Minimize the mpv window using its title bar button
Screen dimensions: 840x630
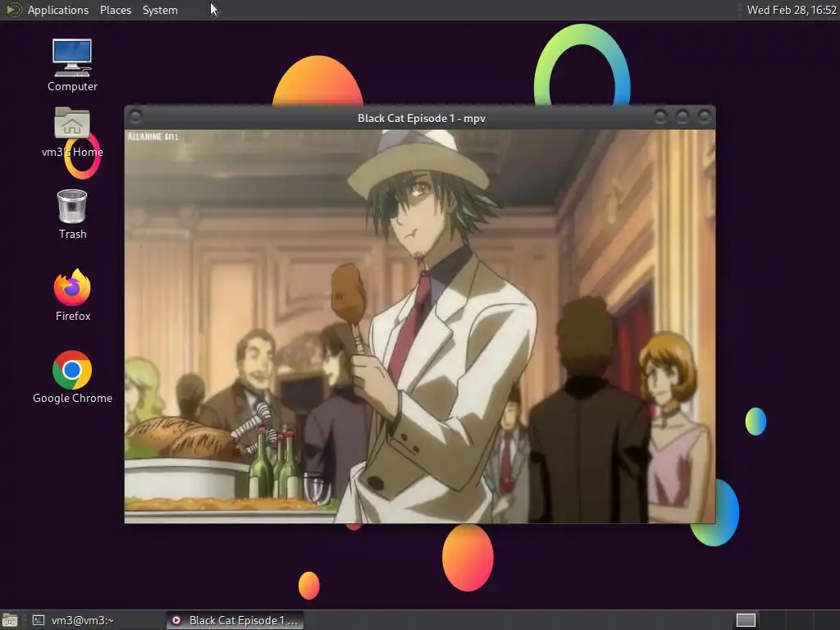coord(660,116)
